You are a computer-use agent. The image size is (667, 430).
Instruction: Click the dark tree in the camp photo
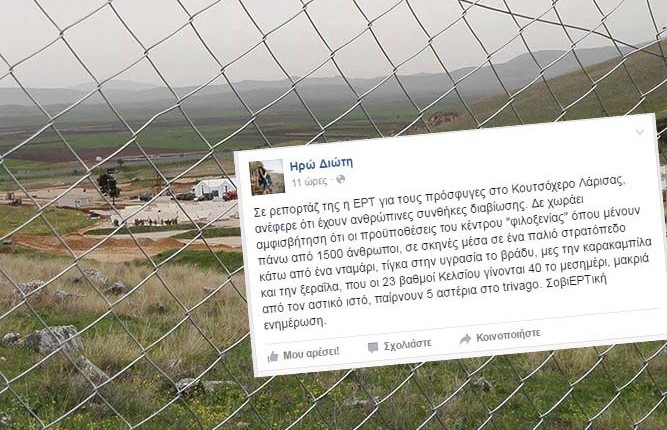coord(109,186)
